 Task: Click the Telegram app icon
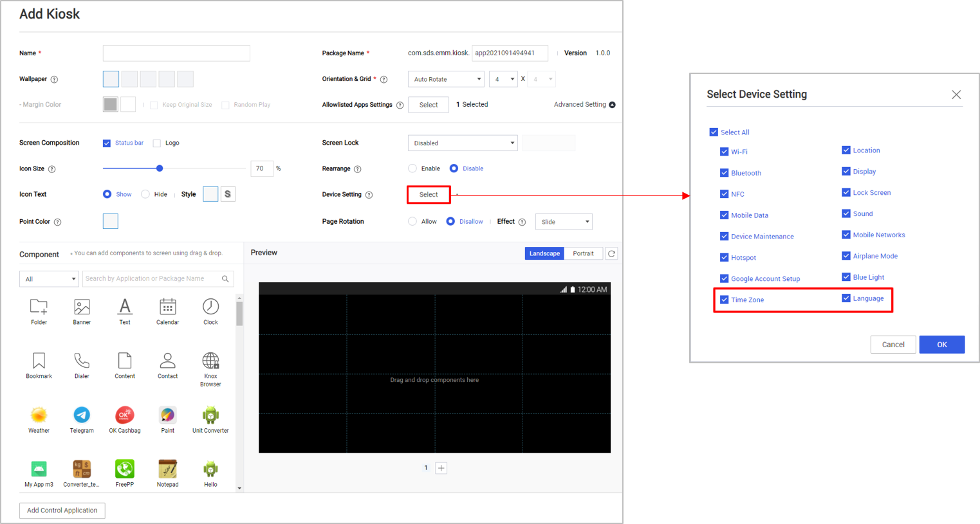82,415
